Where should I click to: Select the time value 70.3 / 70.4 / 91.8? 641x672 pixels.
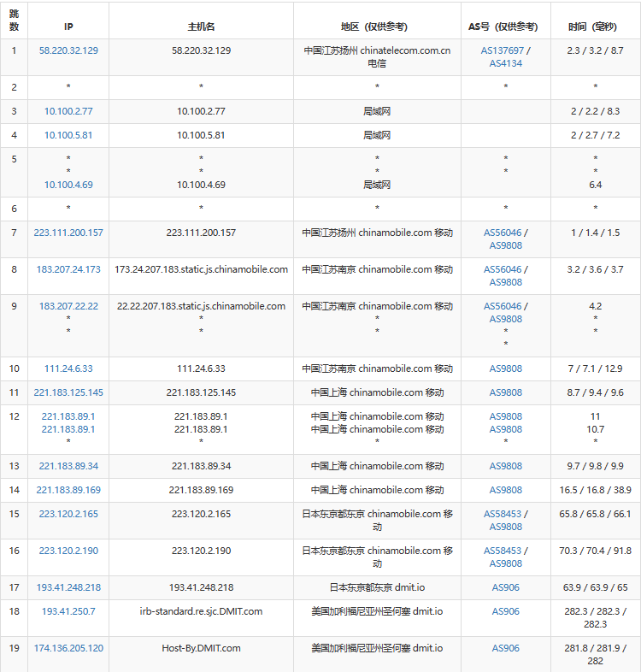click(x=595, y=551)
